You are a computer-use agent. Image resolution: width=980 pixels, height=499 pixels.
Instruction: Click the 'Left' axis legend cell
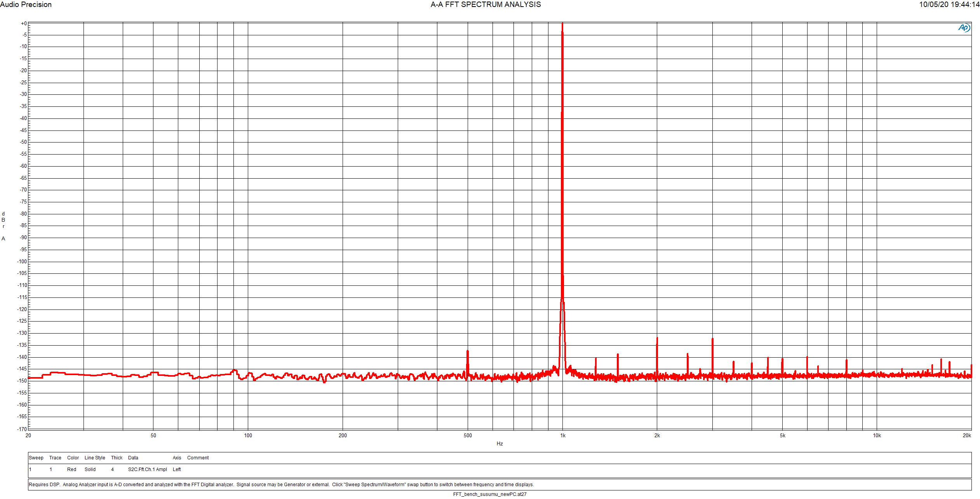[x=177, y=469]
